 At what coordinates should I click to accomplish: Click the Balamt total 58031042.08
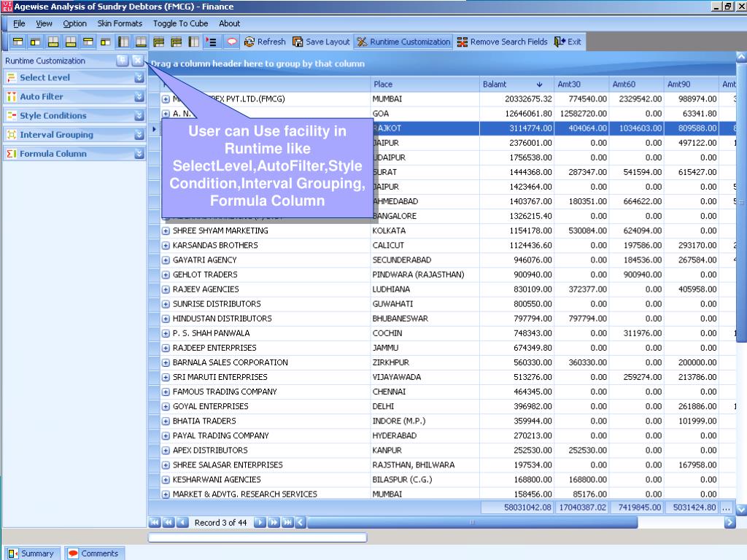(x=517, y=507)
